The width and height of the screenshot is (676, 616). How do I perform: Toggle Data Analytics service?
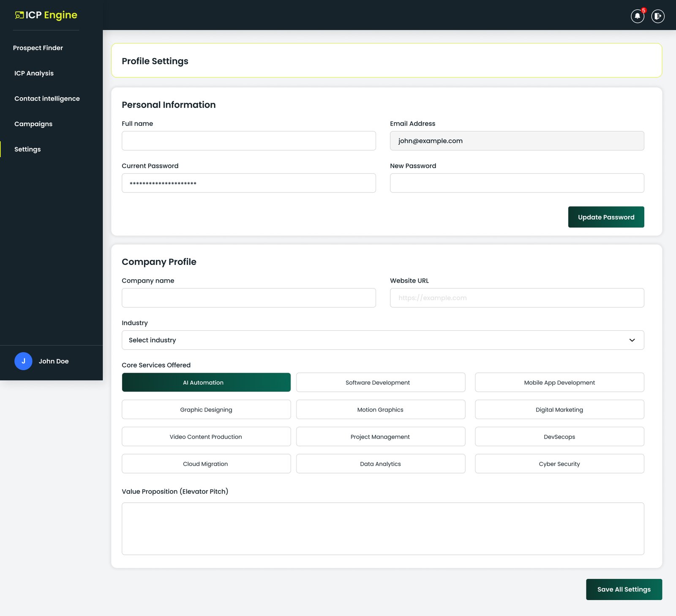381,463
